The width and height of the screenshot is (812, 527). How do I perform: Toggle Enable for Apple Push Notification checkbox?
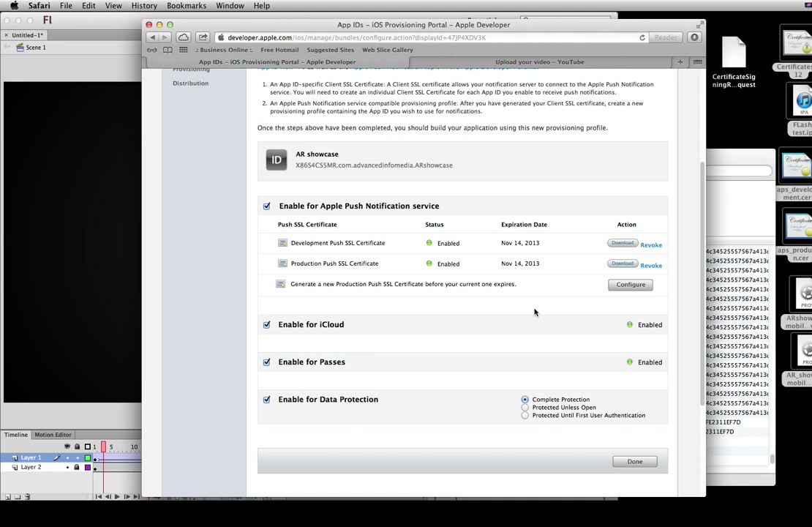pos(267,206)
